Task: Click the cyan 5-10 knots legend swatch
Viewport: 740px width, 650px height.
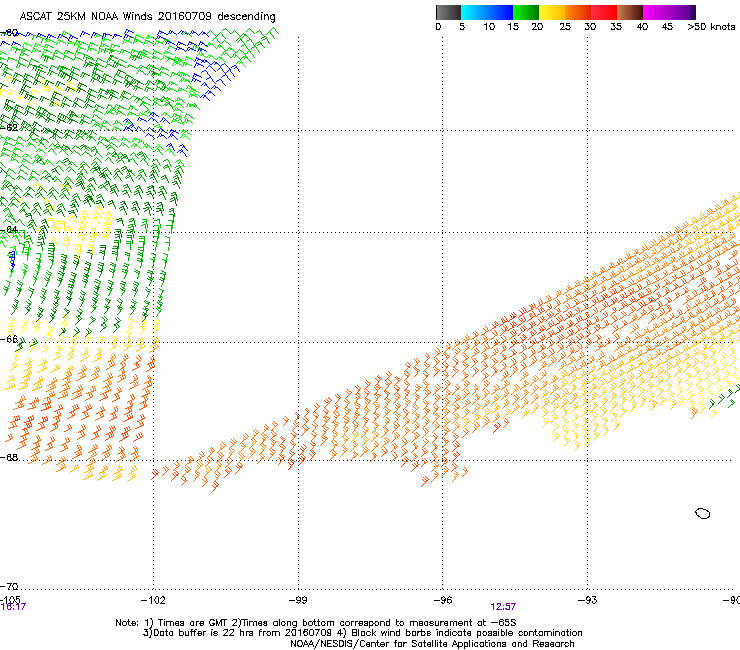Action: 474,12
